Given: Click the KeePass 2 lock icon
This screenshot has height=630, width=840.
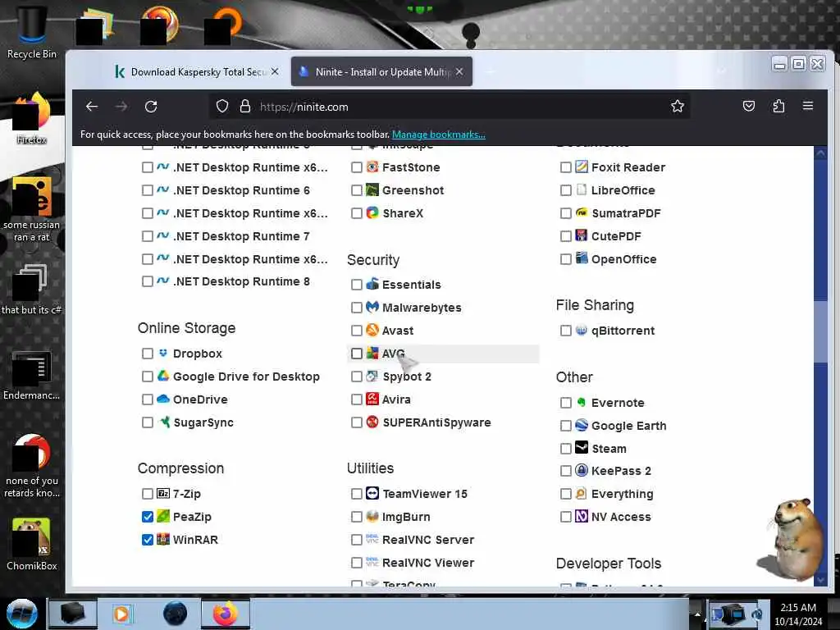Looking at the screenshot, I should point(582,470).
